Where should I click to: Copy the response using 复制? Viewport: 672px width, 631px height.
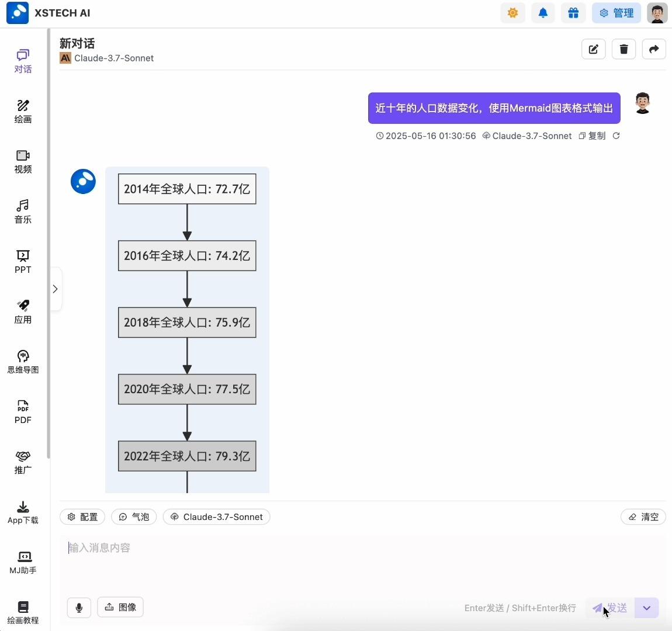pyautogui.click(x=592, y=136)
